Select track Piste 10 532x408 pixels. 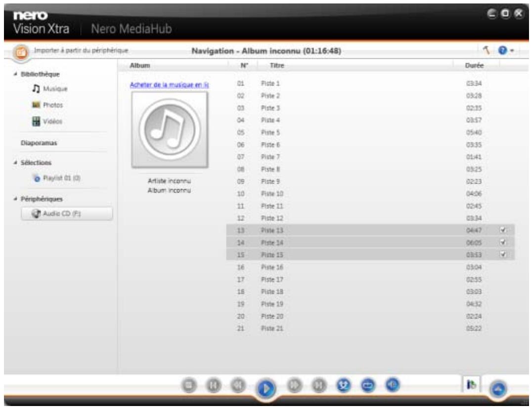tap(370, 194)
